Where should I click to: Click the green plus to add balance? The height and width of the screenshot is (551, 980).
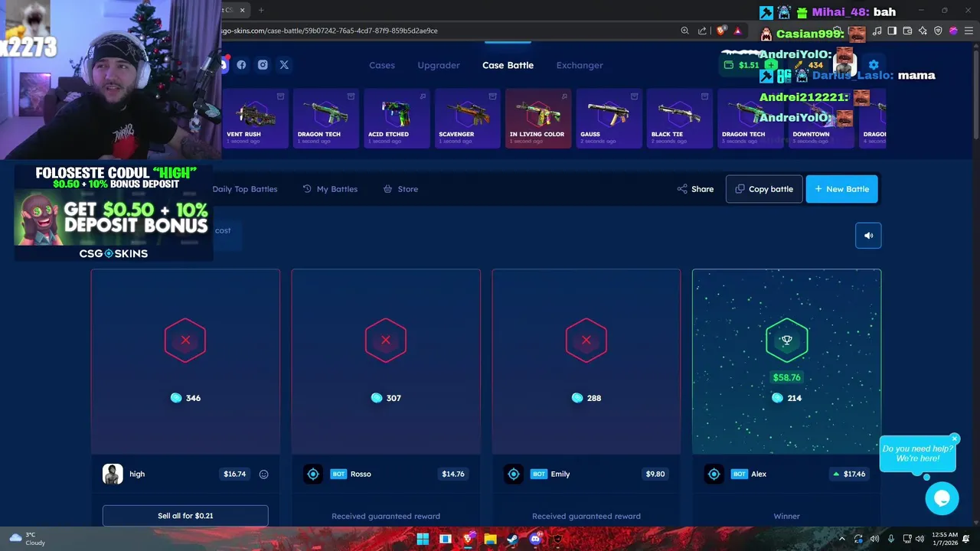[771, 65]
